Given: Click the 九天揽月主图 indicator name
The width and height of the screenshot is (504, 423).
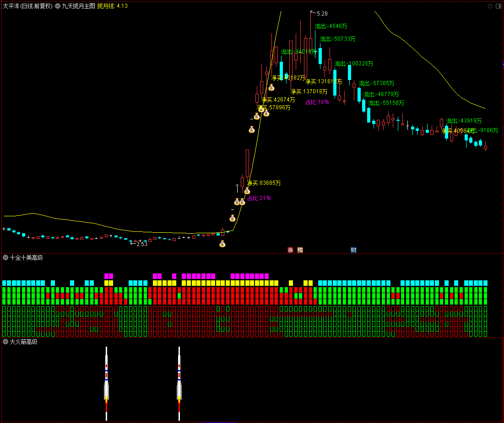Looking at the screenshot, I should 78,6.
